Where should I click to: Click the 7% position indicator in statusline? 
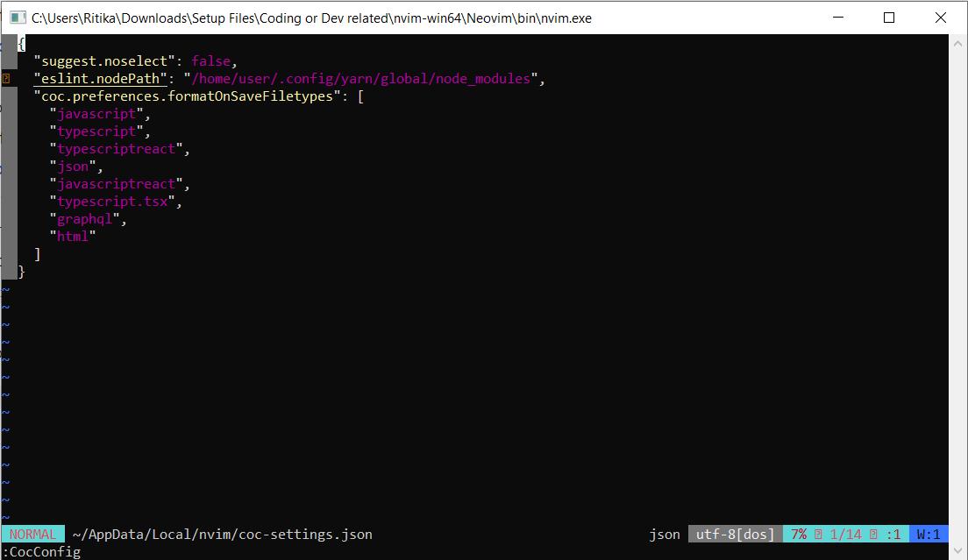tap(799, 534)
